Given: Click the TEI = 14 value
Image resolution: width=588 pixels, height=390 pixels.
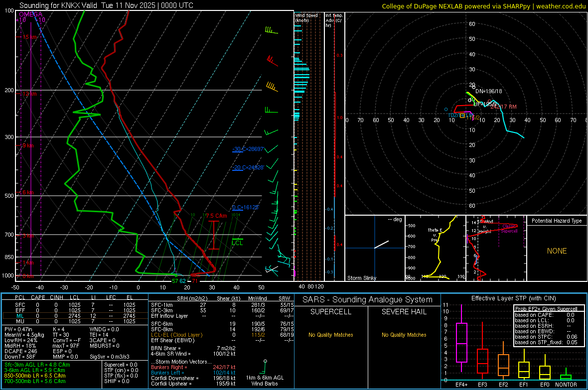Looking at the screenshot, I should (x=99, y=335).
